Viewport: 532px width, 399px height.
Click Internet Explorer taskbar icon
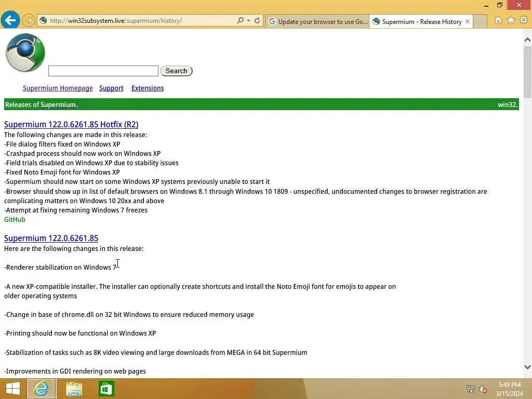(41, 389)
